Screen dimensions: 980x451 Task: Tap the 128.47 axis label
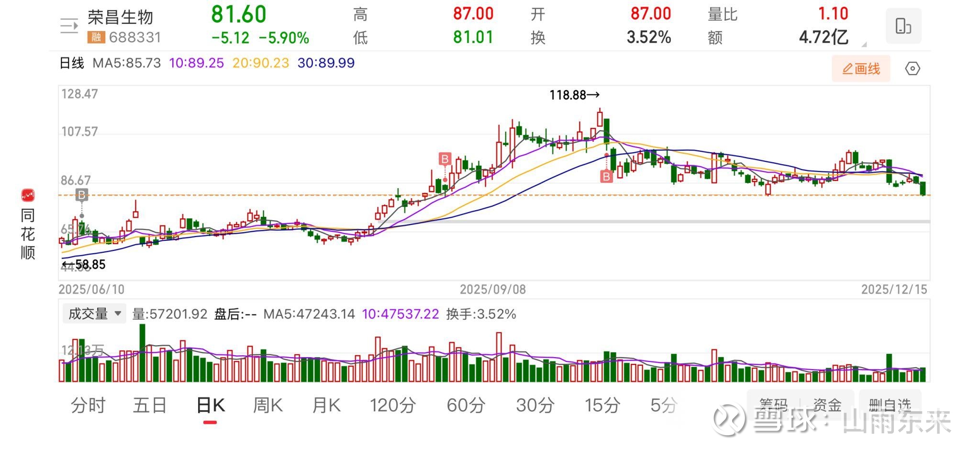[79, 94]
